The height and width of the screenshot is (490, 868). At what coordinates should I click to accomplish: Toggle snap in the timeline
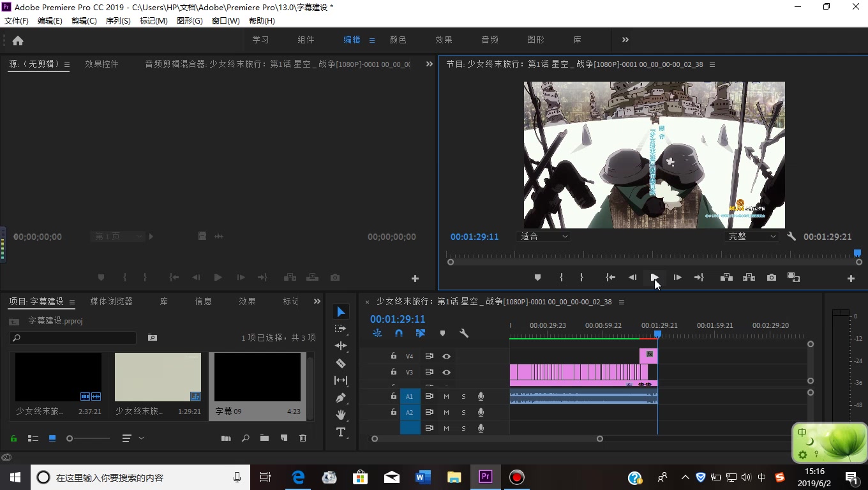click(399, 333)
